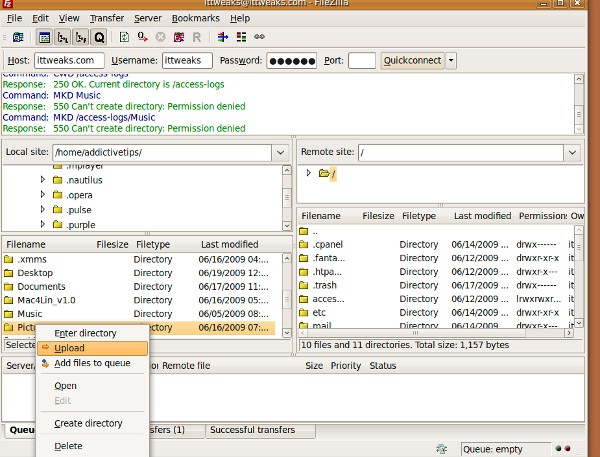Toggle synchronized browsing icon
Screen dimensions: 600x457
259,37
